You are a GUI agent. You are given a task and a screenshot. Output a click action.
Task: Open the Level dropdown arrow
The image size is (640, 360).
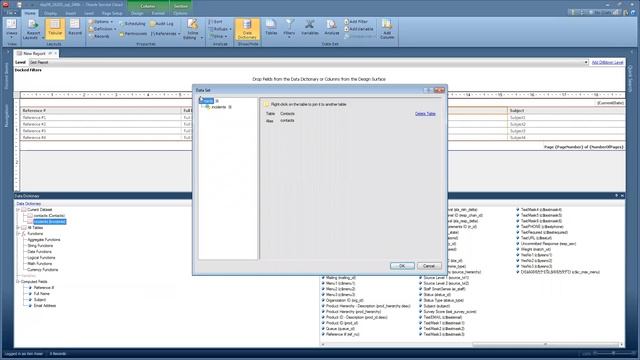pos(586,62)
